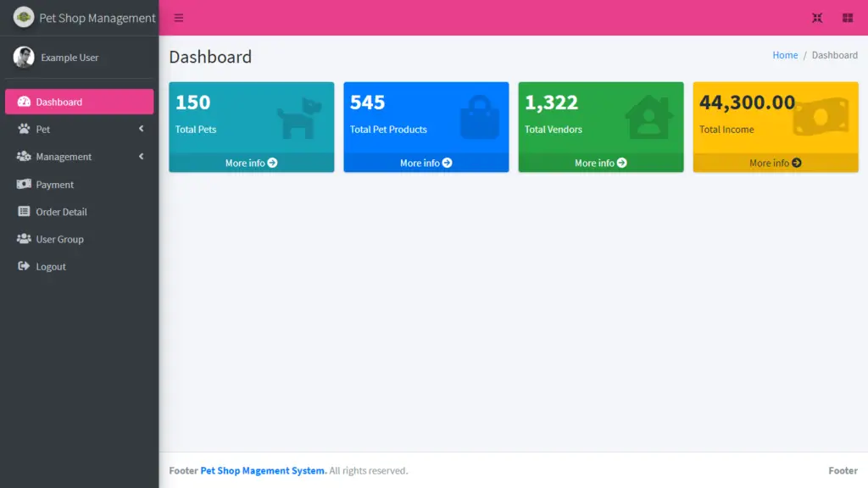This screenshot has height=488, width=868.
Task: Click the Home breadcrumb link
Action: (x=785, y=55)
